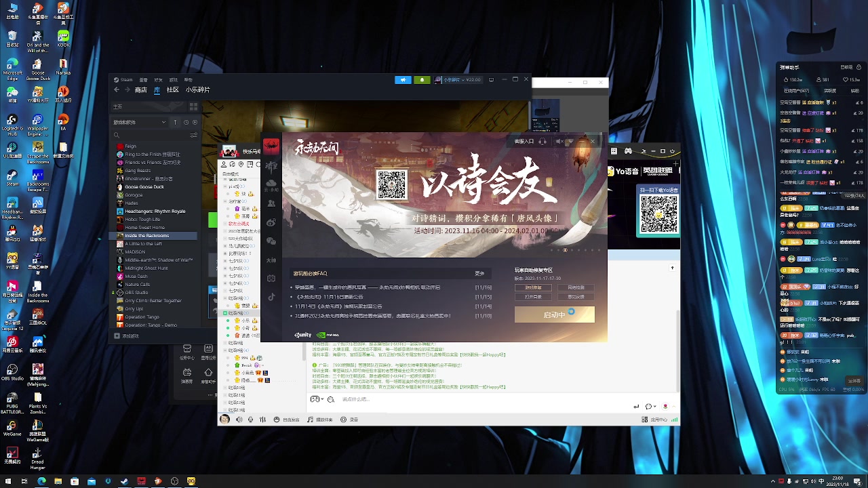Toggle the YY microphone icon
The width and height of the screenshot is (868, 488).
251,420
